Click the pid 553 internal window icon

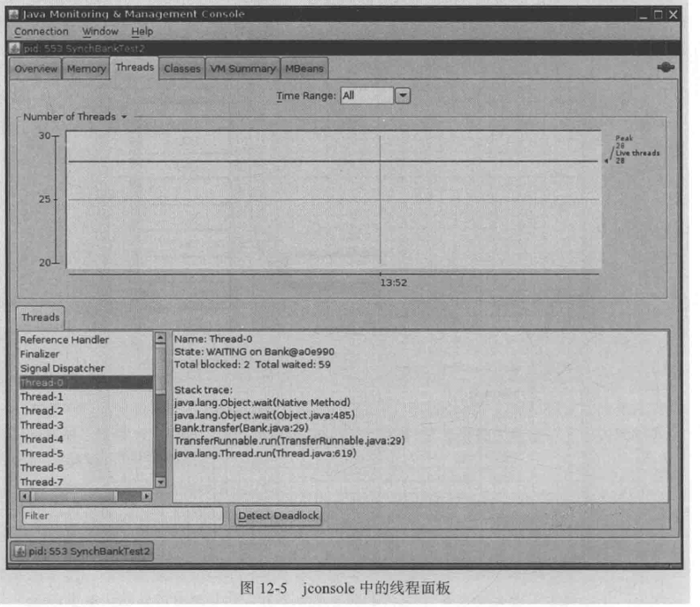tap(14, 48)
